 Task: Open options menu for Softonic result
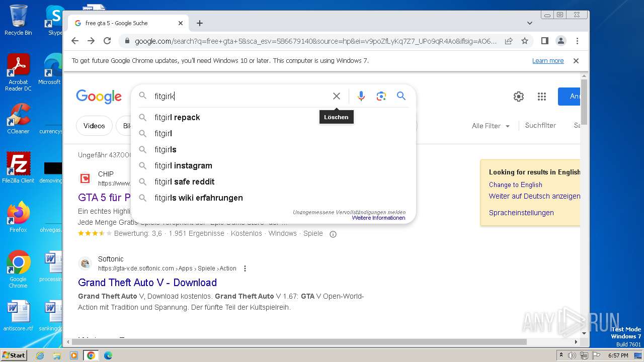[245, 268]
